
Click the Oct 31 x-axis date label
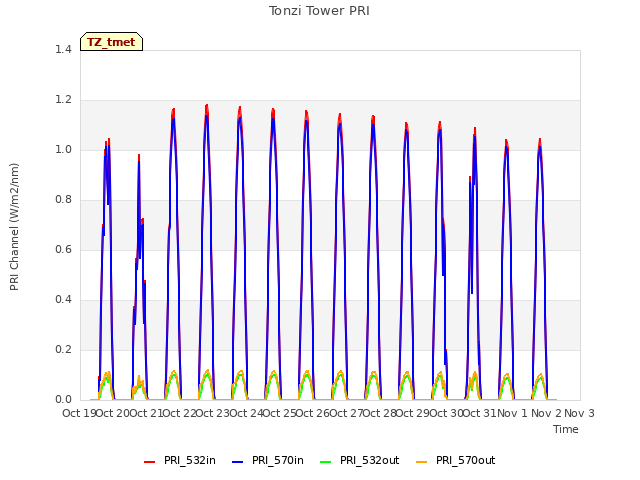tap(480, 413)
